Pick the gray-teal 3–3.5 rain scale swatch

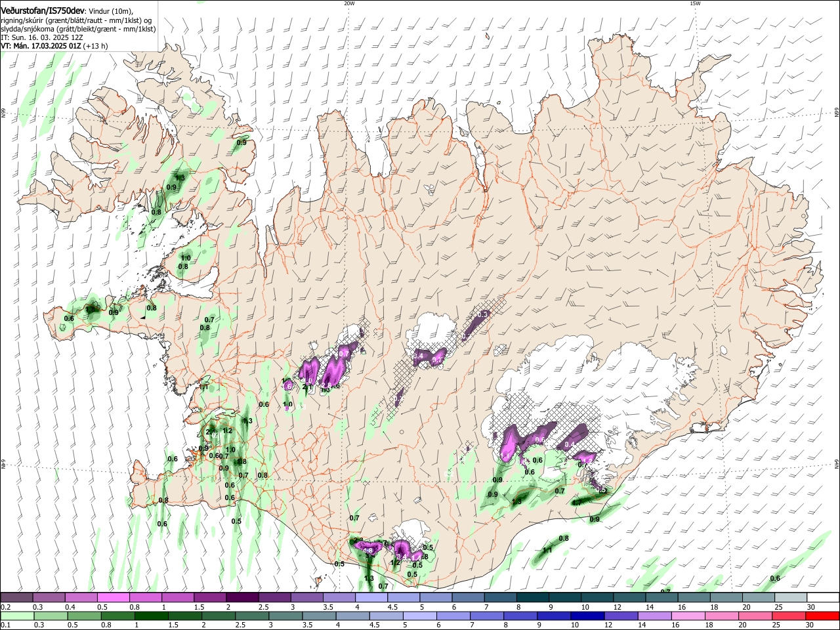point(285,616)
